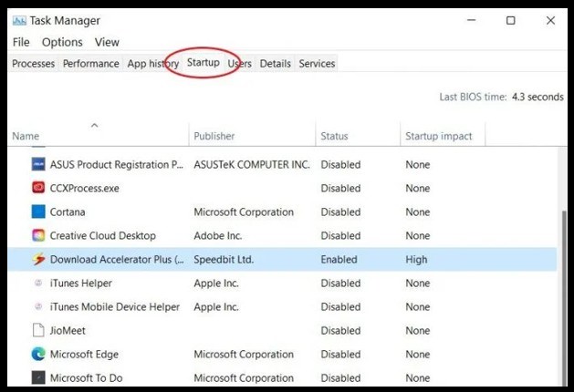
Task: Sort by the Name column header
Action: click(x=99, y=136)
